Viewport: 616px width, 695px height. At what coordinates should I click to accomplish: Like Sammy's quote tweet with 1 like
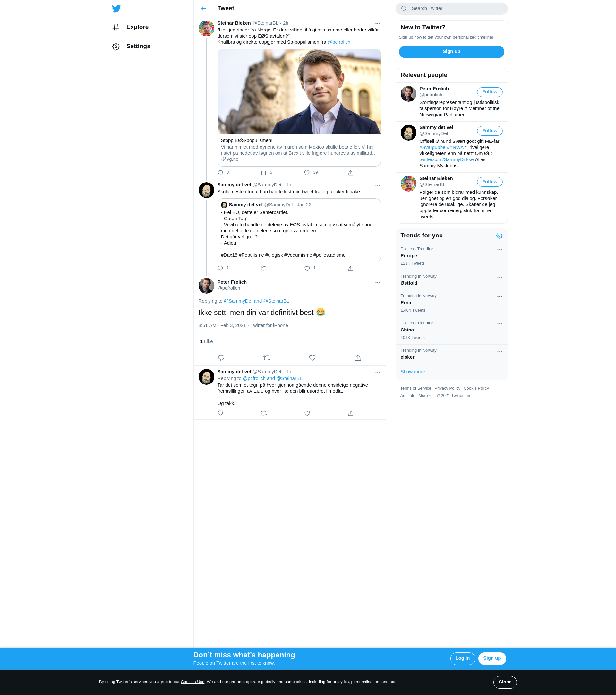pos(307,268)
